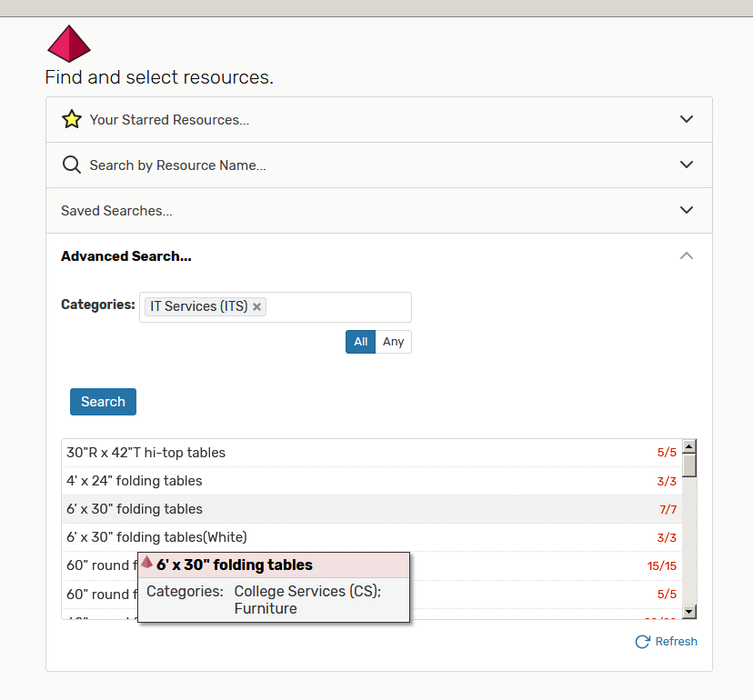Select the Any match toggle
The width and height of the screenshot is (753, 700).
(x=393, y=342)
